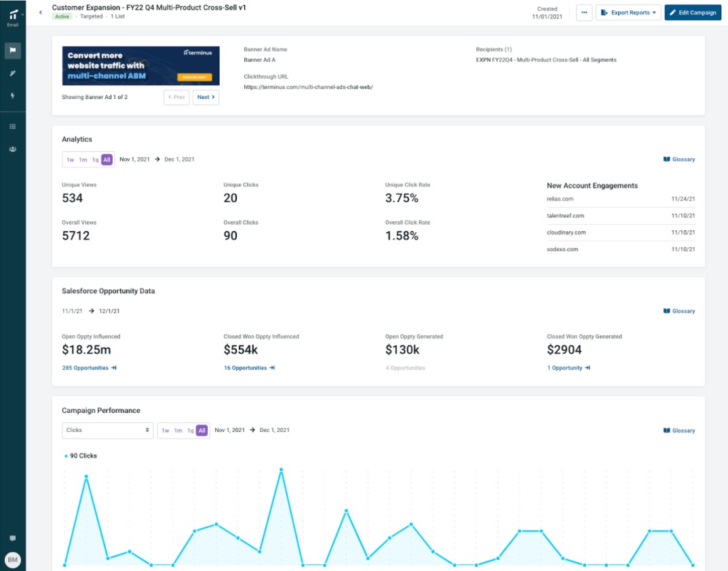Click the back arrow beside campaign title
The width and height of the screenshot is (728, 571).
click(40, 12)
